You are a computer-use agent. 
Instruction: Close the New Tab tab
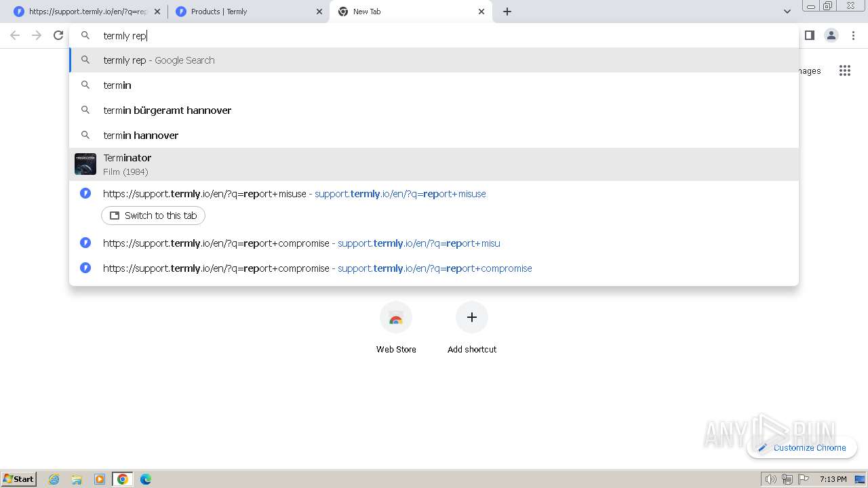tap(481, 12)
